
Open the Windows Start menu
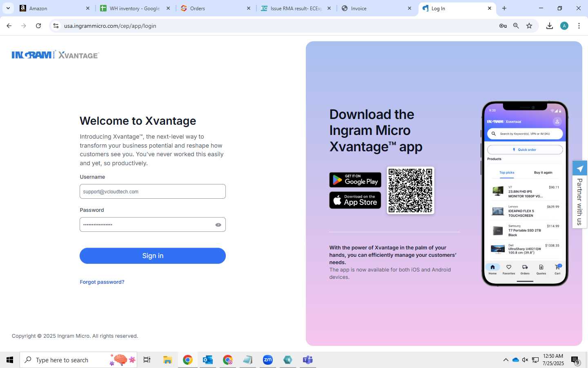click(10, 360)
